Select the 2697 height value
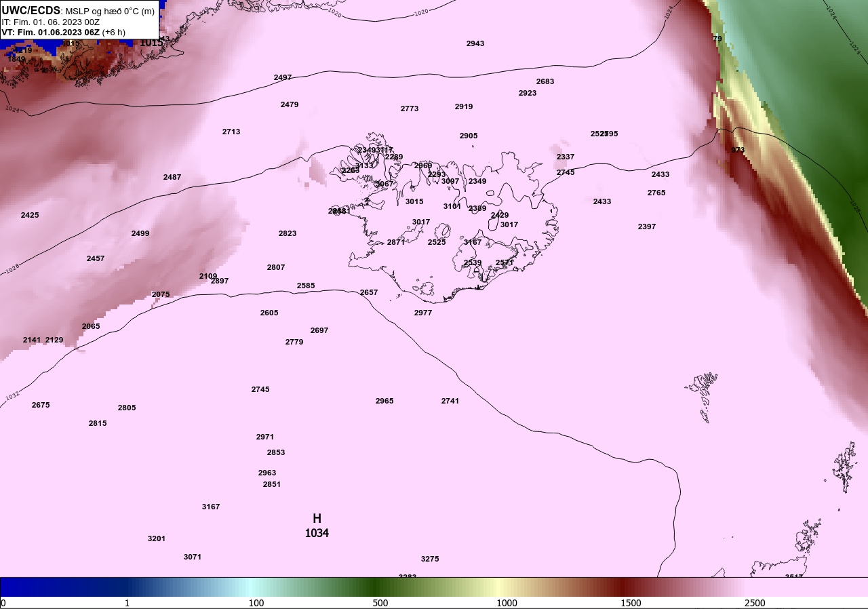 pyautogui.click(x=319, y=330)
